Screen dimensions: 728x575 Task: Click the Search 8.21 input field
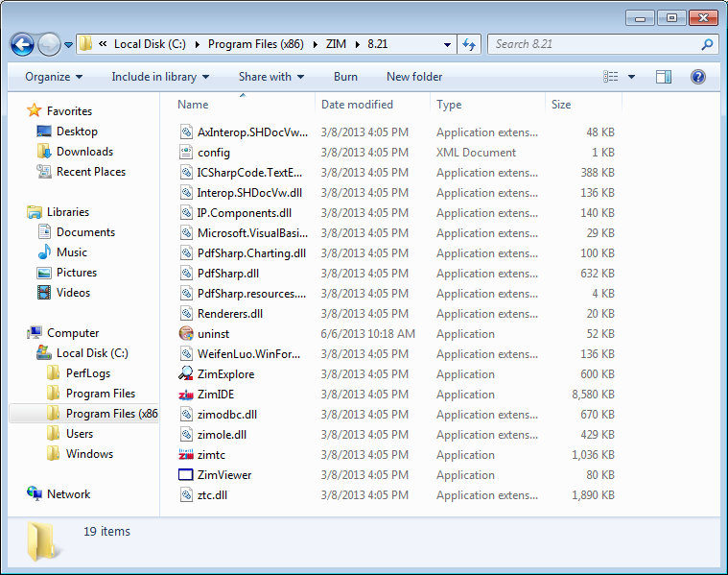(x=595, y=44)
